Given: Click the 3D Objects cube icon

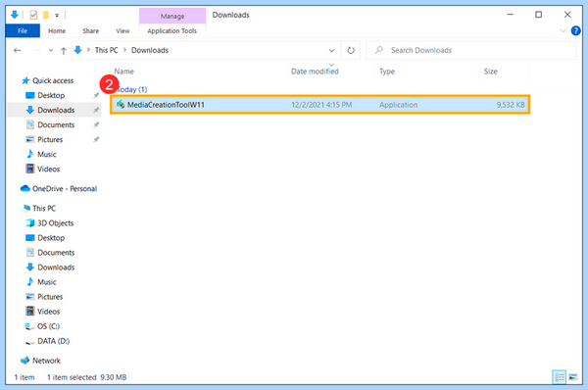Looking at the screenshot, I should coord(30,222).
